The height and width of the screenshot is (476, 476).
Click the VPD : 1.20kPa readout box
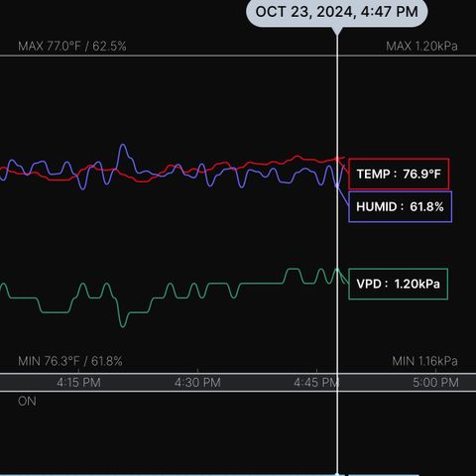pos(399,284)
